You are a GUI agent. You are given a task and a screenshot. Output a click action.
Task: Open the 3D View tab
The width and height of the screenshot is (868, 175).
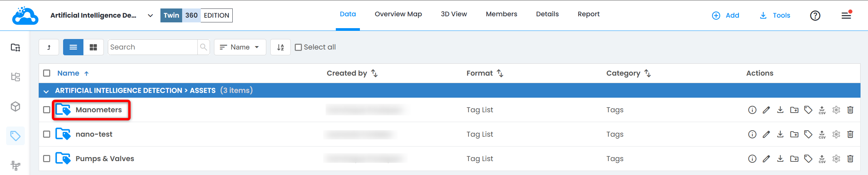(454, 14)
